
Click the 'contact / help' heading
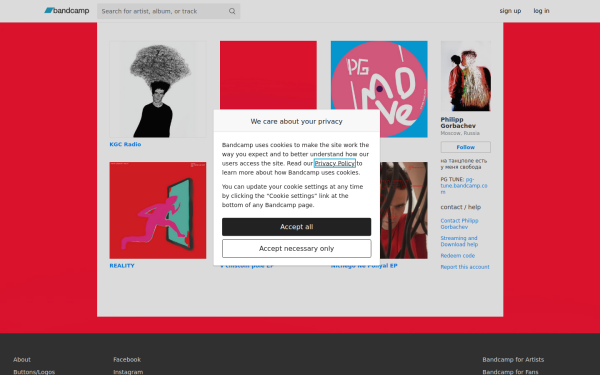(461, 207)
